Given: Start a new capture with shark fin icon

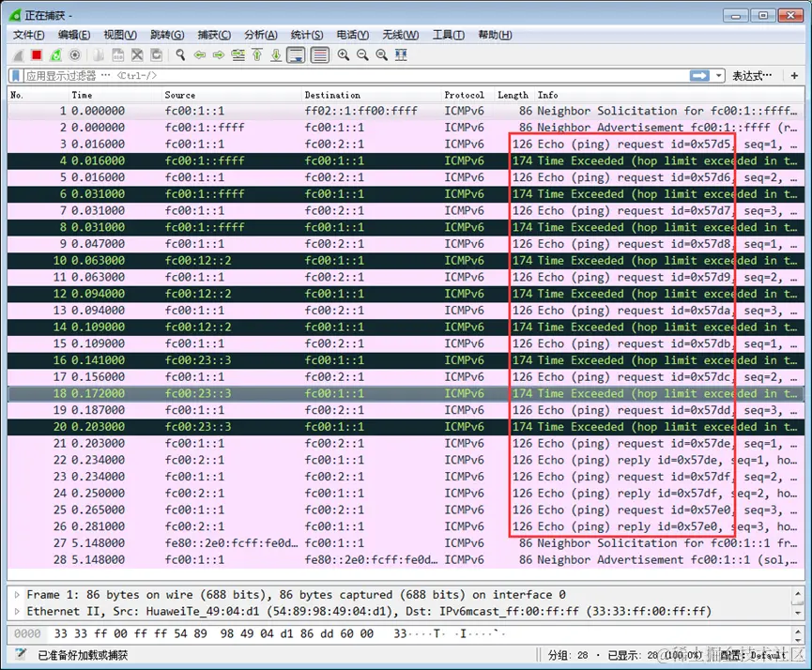Looking at the screenshot, I should coord(18,54).
